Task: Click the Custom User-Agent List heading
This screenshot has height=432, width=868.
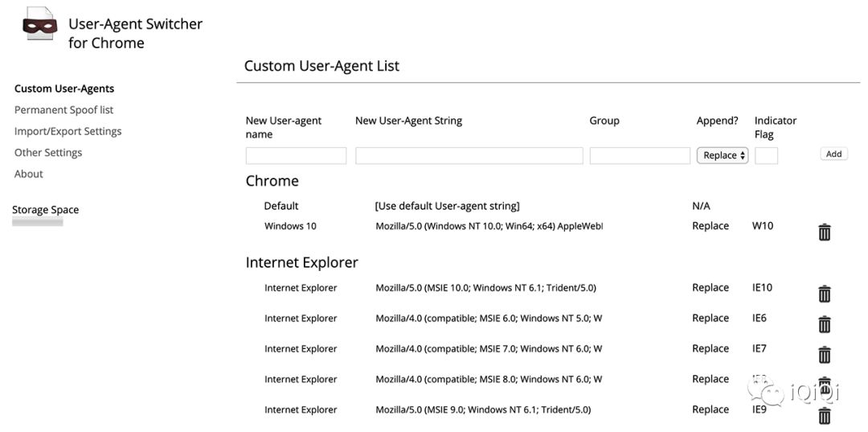Action: (321, 66)
